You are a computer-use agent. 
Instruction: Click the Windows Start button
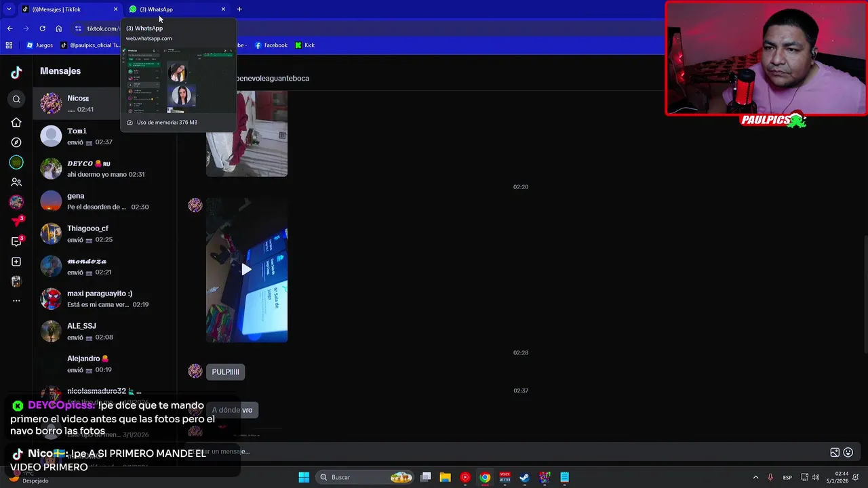tap(304, 477)
